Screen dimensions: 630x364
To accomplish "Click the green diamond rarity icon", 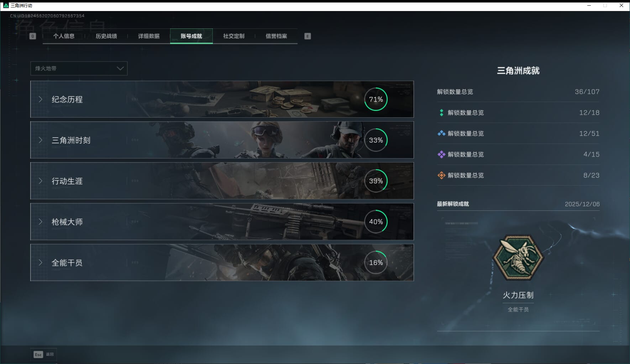I will tap(441, 113).
